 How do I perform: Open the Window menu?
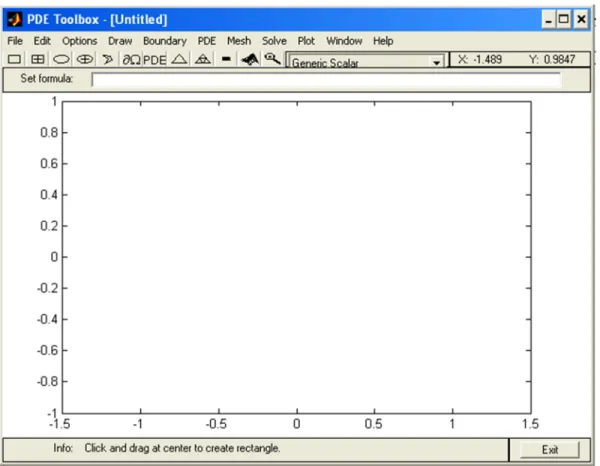coord(344,41)
